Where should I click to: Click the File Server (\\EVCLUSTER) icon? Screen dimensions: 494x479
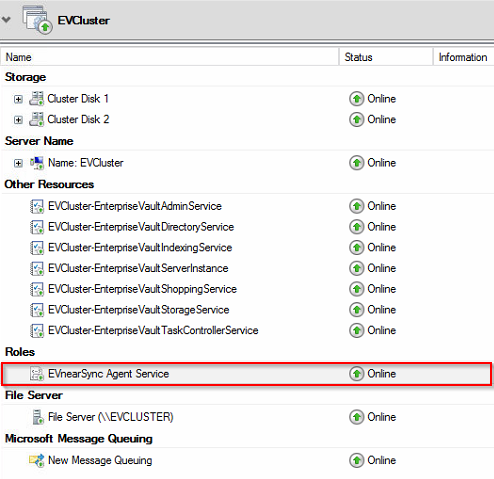pos(38,417)
